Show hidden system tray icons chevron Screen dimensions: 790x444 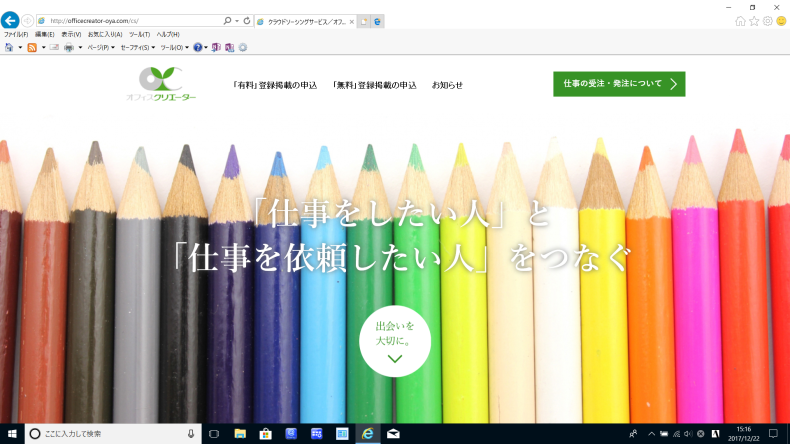tap(651, 433)
